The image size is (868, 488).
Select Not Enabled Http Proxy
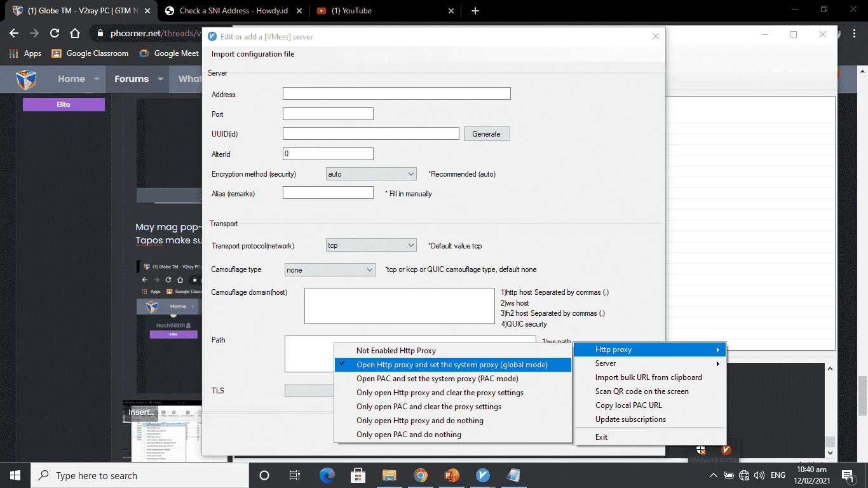453,351
